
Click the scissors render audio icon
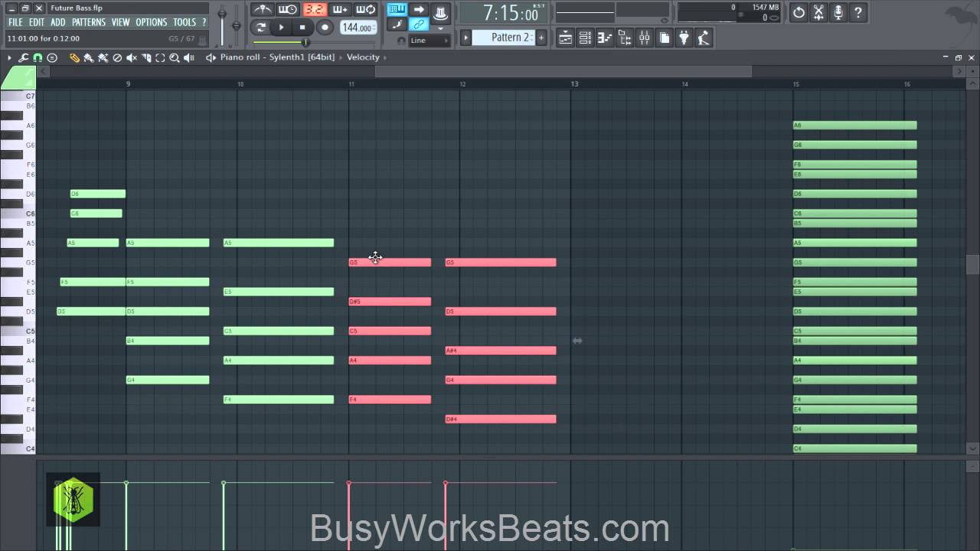818,12
